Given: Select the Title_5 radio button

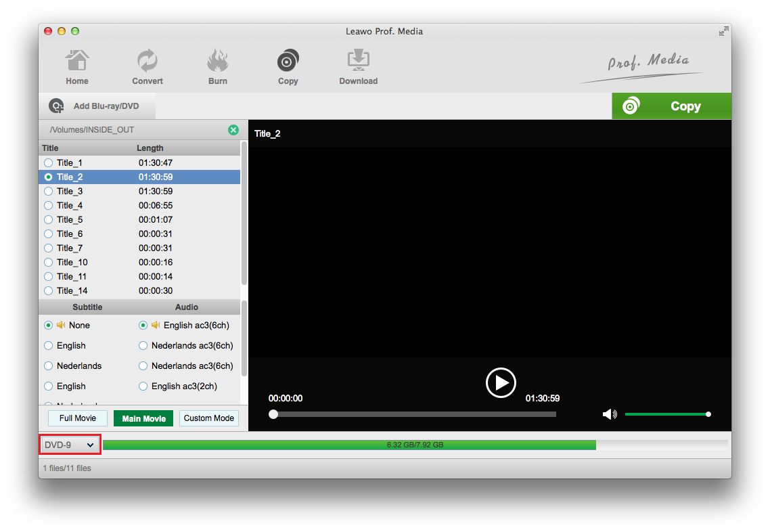Looking at the screenshot, I should [x=48, y=219].
